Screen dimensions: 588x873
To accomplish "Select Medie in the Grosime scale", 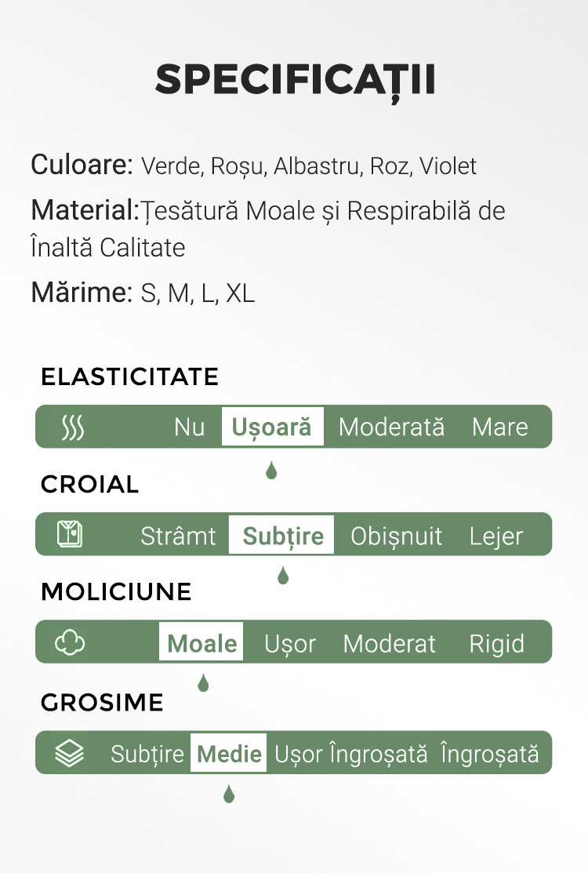I will point(229,753).
